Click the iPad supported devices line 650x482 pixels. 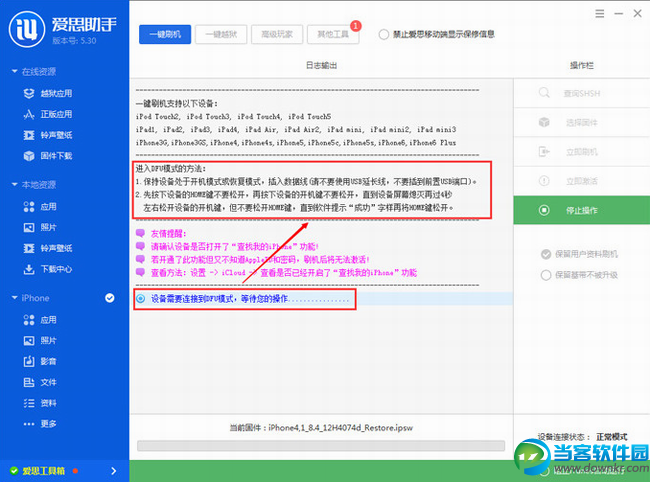click(x=296, y=130)
